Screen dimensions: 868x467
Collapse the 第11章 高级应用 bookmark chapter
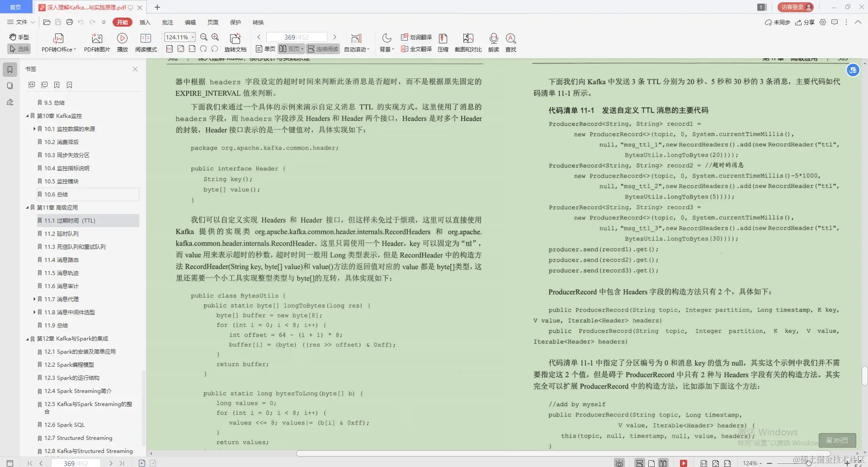pyautogui.click(x=27, y=207)
